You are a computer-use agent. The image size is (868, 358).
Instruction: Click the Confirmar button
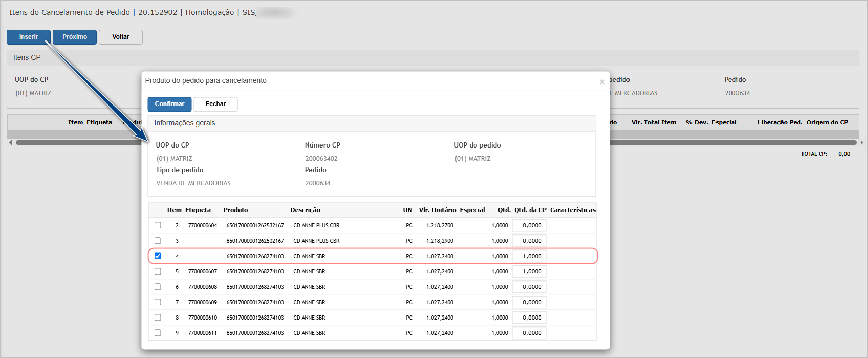169,104
